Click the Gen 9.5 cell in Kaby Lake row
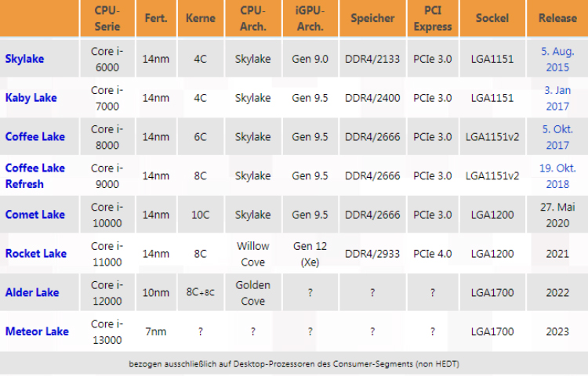This screenshot has width=588, height=376. tap(310, 98)
